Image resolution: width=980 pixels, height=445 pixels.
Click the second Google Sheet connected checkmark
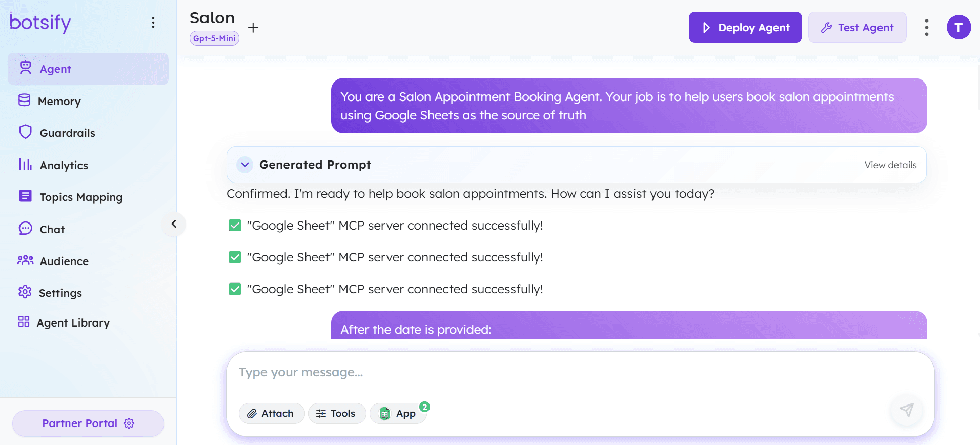point(235,257)
